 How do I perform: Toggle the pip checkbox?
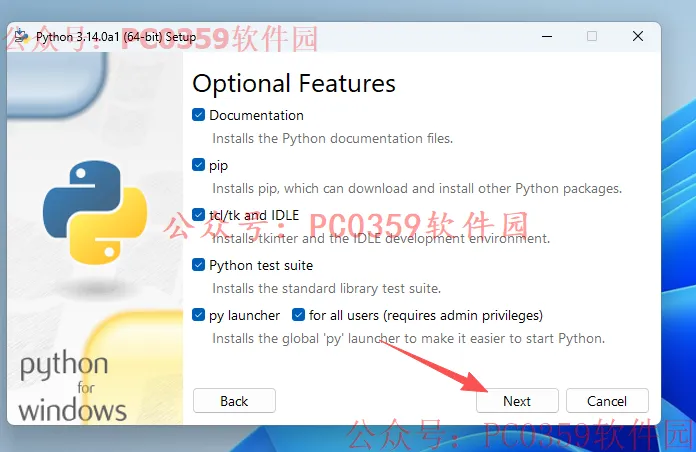coord(198,165)
